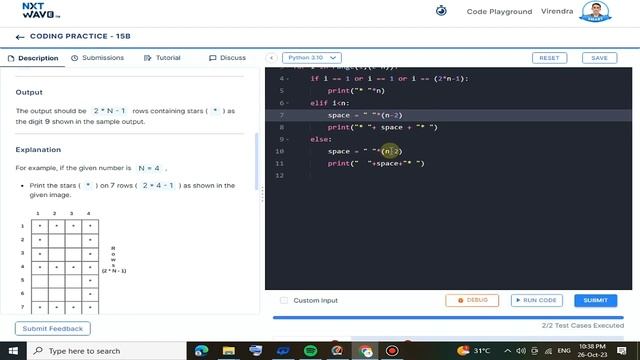Open Spotify from the taskbar
The height and width of the screenshot is (360, 640).
coord(311,351)
